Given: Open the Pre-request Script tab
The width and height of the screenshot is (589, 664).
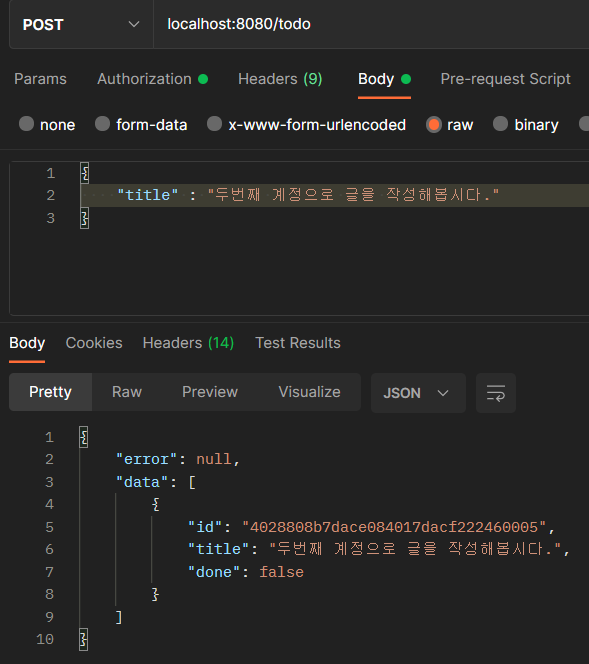Looking at the screenshot, I should [505, 79].
